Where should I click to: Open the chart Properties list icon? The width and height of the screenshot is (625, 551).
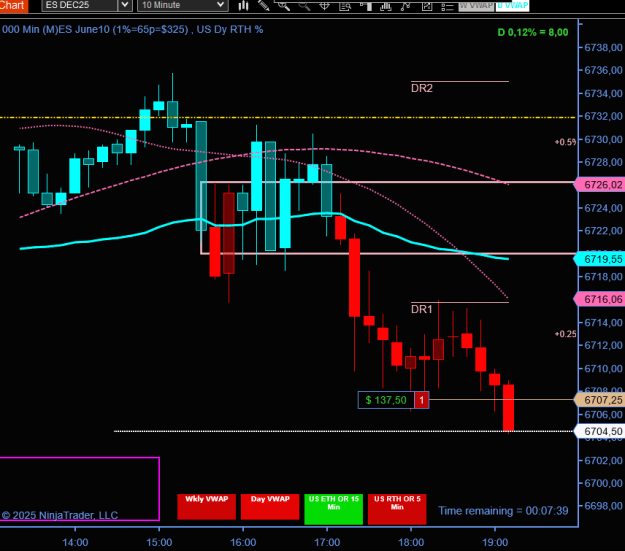[447, 6]
